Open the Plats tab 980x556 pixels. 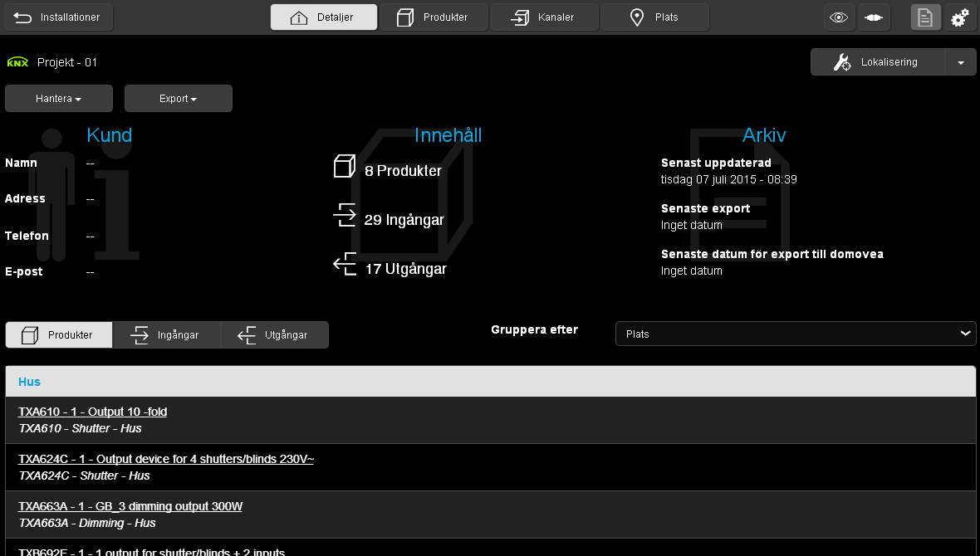[655, 17]
